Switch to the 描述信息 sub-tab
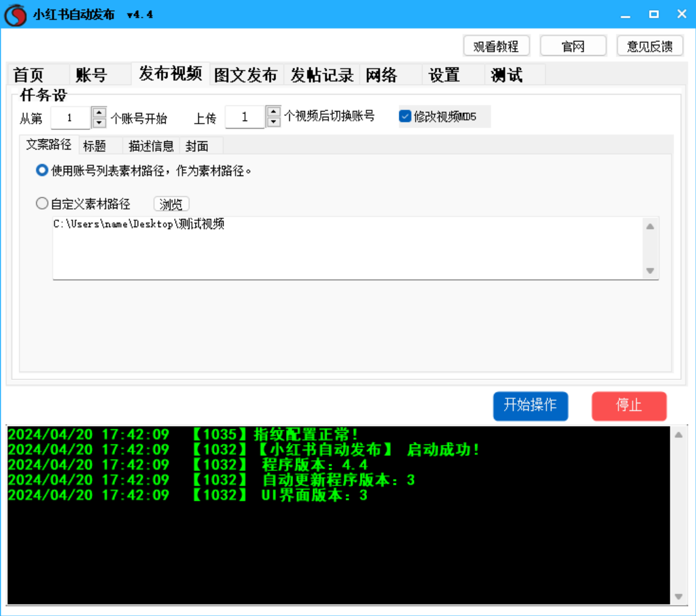696x616 pixels. pyautogui.click(x=151, y=146)
